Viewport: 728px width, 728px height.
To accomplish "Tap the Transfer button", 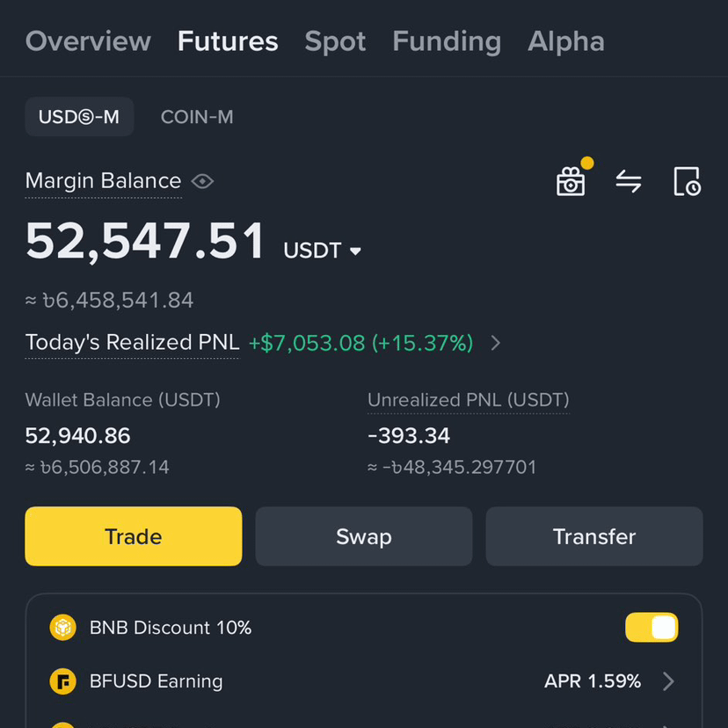I will (594, 536).
